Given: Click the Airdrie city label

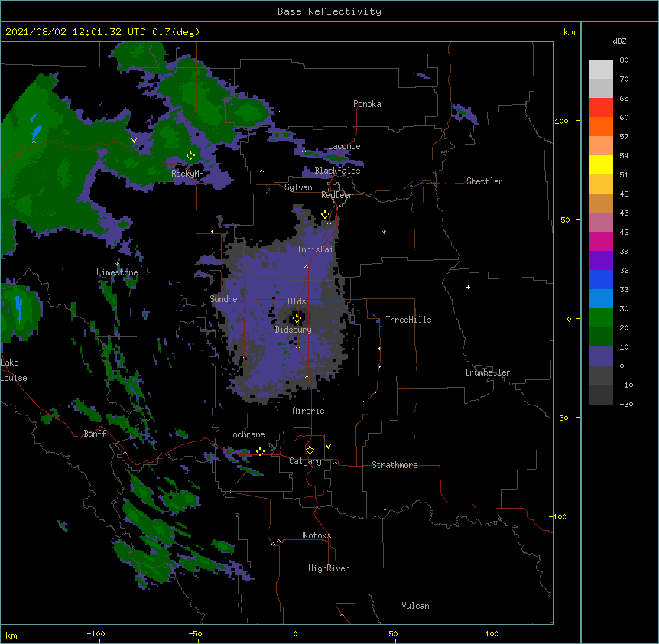Looking at the screenshot, I should point(309,411).
